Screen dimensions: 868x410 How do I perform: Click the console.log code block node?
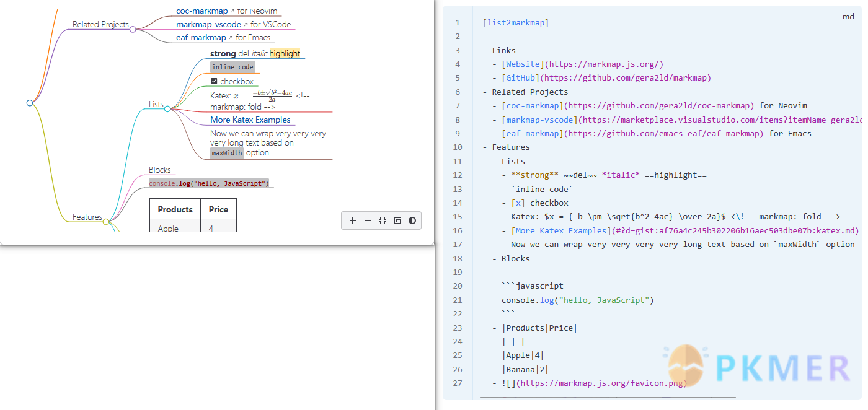tap(210, 183)
